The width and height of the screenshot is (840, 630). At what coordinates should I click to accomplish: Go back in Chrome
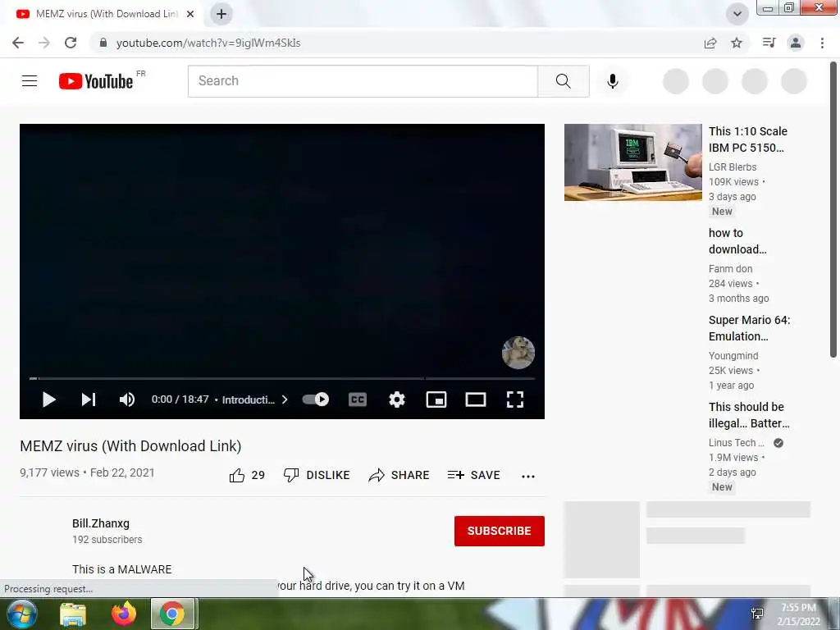tap(18, 43)
